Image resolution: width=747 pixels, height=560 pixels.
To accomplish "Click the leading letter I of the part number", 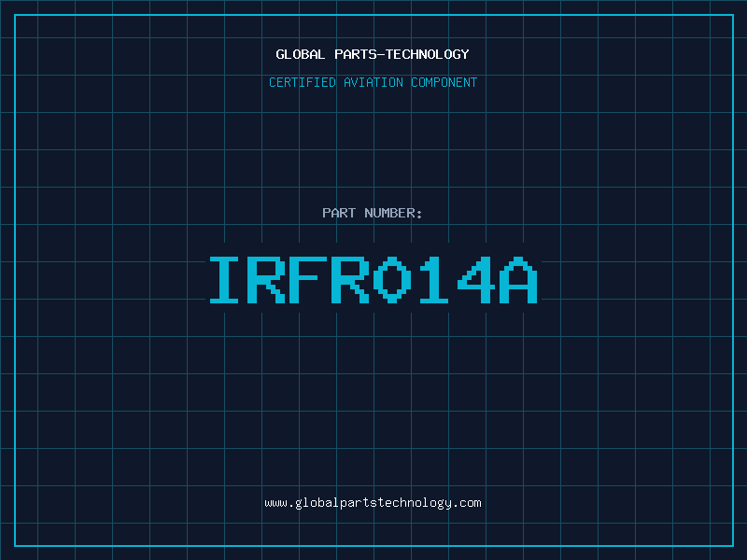I will 225,280.
